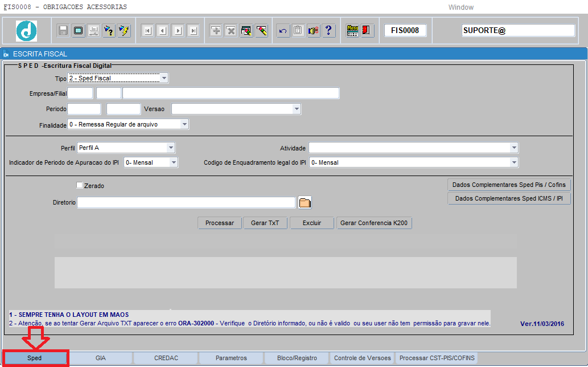Open Help with question mark icon

[328, 30]
